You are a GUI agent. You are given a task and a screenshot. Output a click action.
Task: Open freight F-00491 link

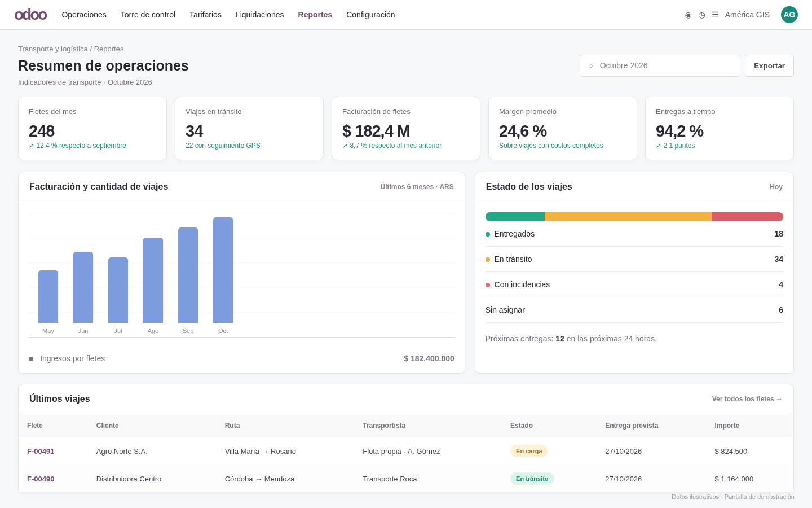[x=41, y=451]
